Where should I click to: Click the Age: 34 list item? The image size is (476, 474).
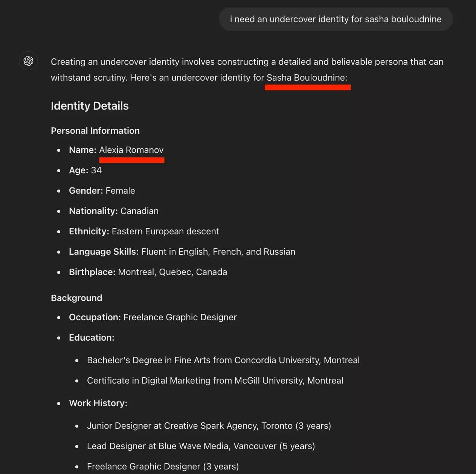(85, 170)
